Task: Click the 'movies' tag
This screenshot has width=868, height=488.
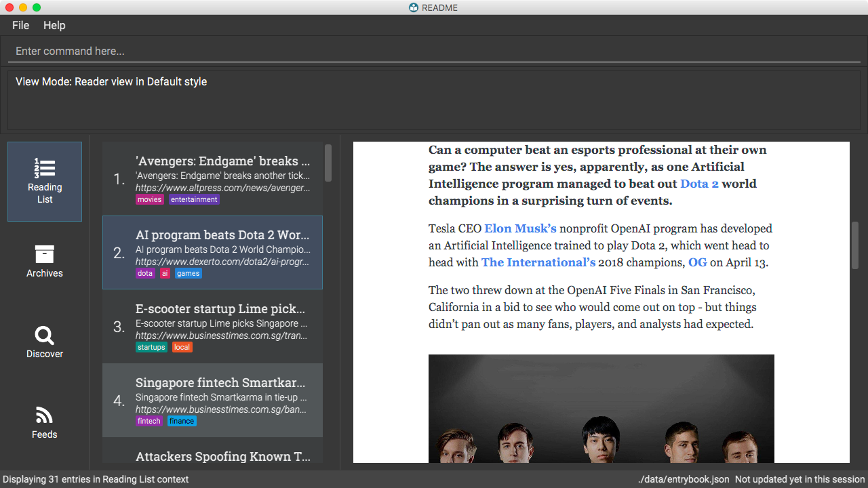Action: 150,199
